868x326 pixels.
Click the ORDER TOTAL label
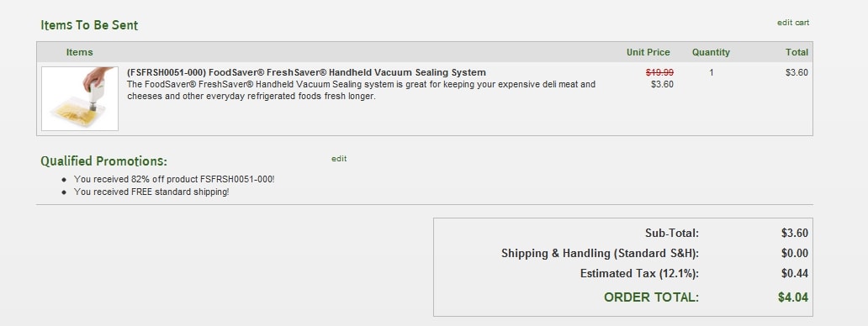point(652,297)
